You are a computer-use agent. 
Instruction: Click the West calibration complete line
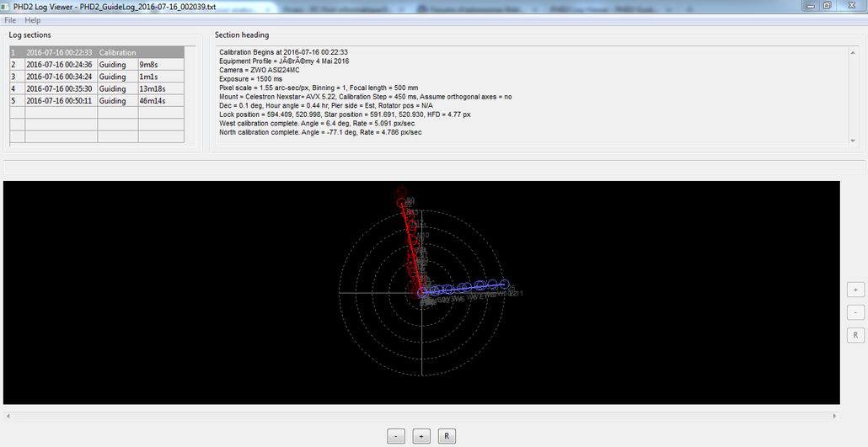click(317, 124)
